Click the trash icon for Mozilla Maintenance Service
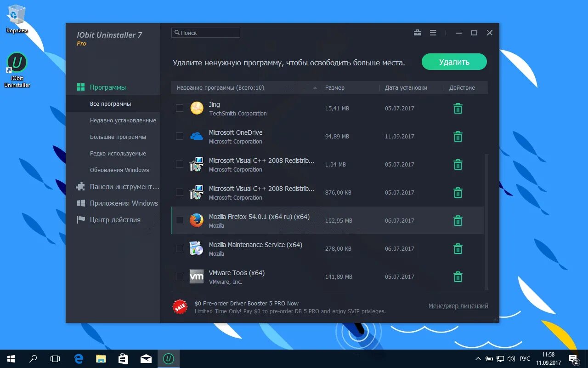This screenshot has width=588, height=368. pos(458,249)
